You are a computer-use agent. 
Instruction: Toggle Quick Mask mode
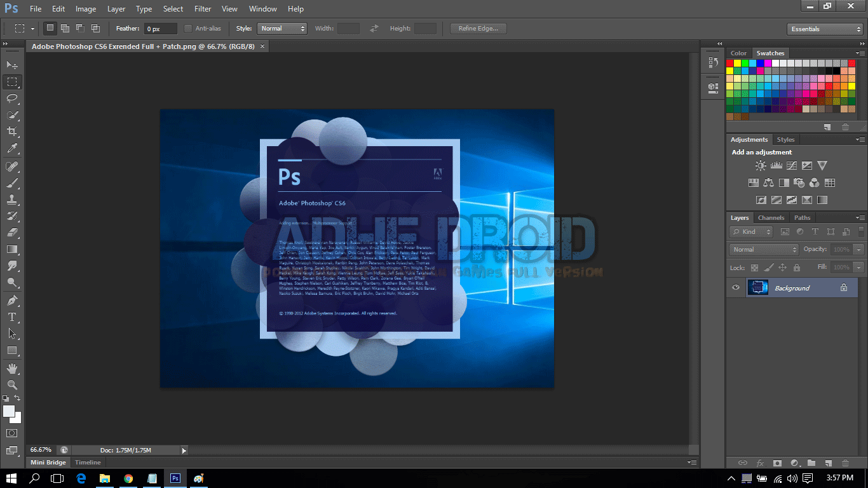point(12,433)
